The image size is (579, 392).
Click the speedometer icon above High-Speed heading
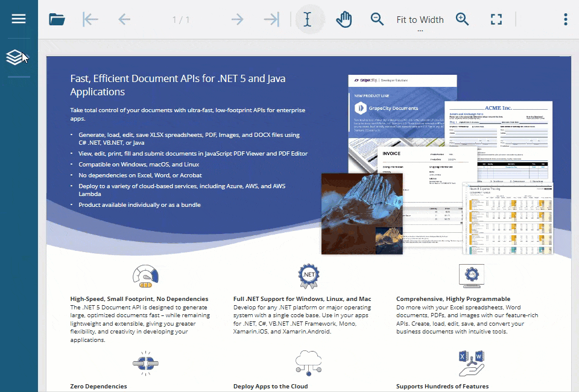pos(145,276)
